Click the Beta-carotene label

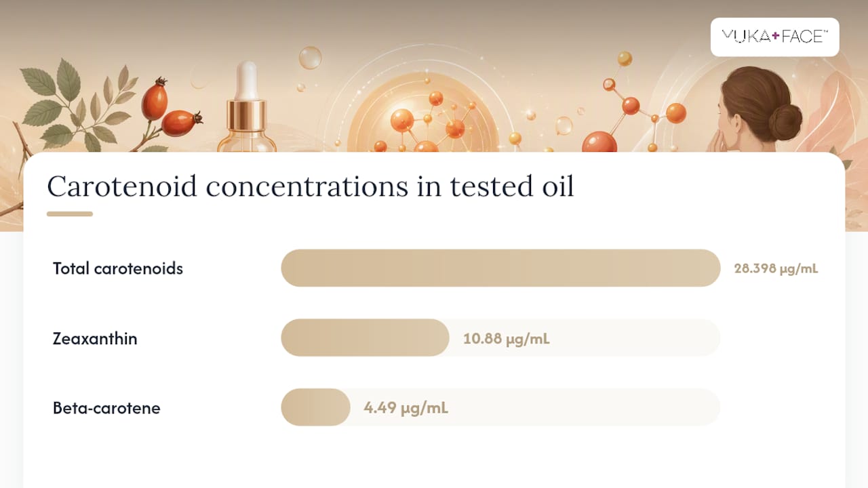tap(106, 408)
